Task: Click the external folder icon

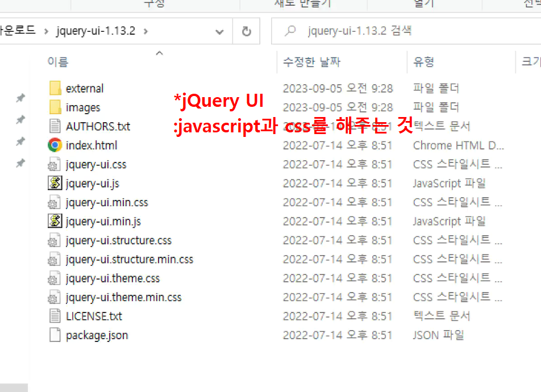Action: [x=55, y=88]
